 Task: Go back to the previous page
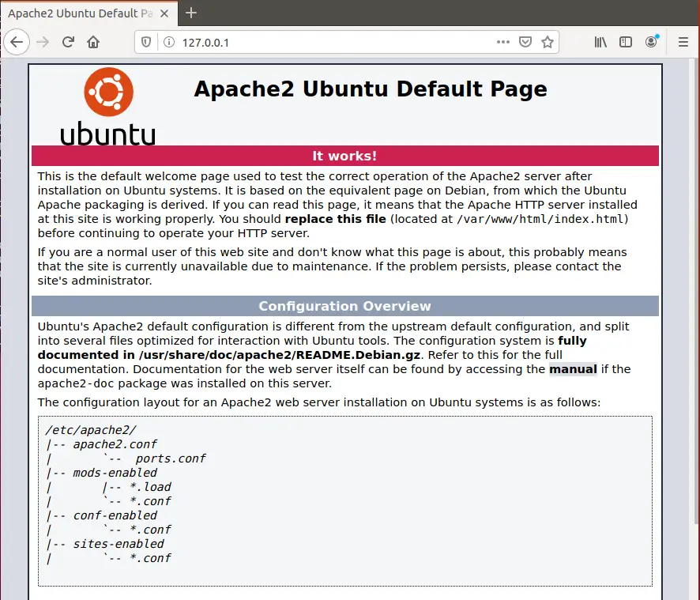[x=17, y=42]
